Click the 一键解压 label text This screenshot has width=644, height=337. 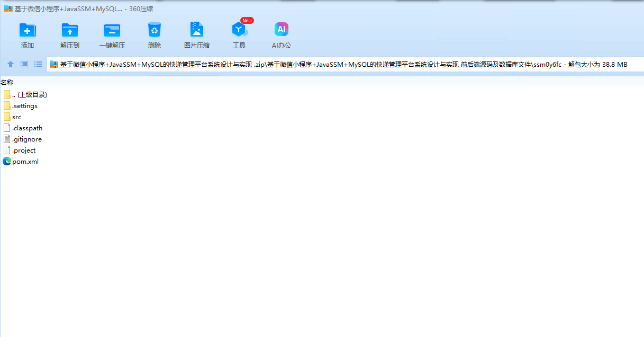point(112,46)
